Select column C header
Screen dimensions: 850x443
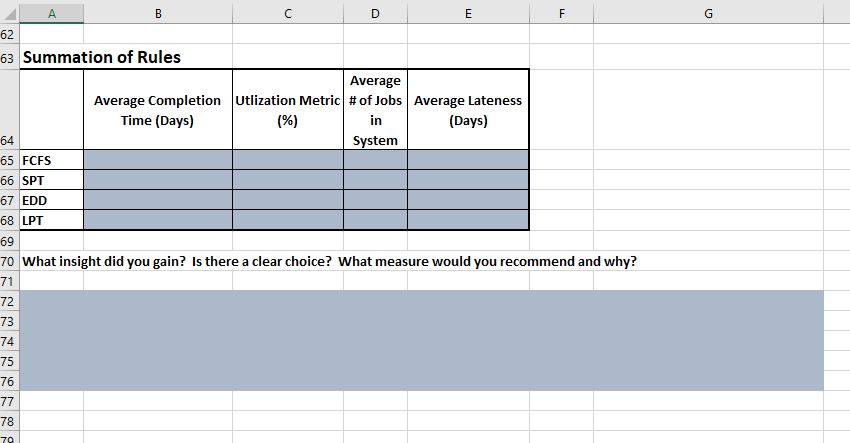[288, 12]
